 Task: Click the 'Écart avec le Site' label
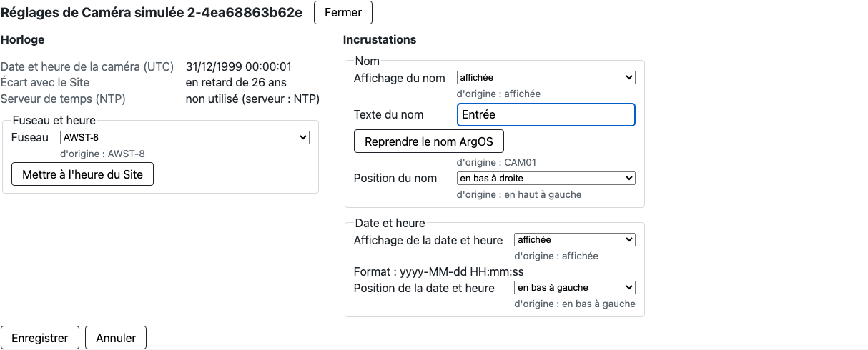(45, 82)
